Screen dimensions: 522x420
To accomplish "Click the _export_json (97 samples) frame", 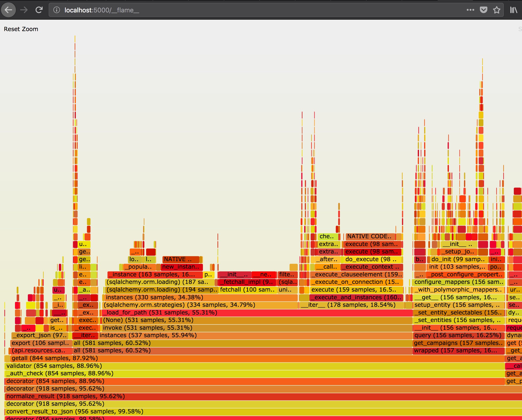I will [x=40, y=335].
